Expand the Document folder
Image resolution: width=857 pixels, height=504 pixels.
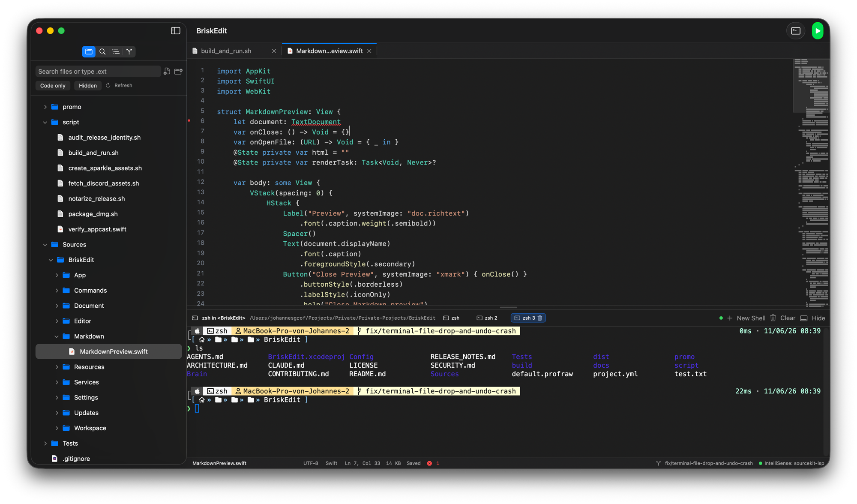pos(57,306)
